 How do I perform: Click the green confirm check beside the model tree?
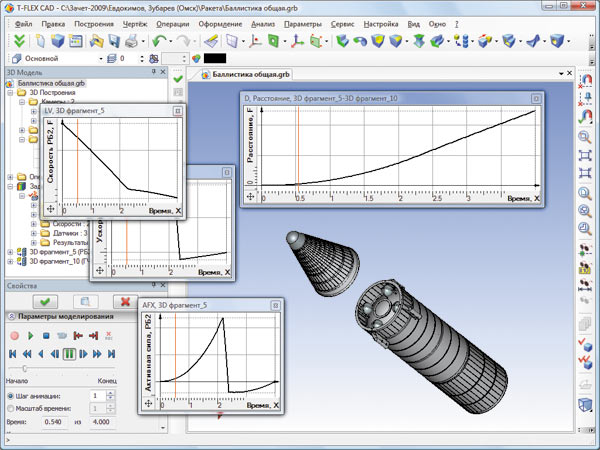178,79
